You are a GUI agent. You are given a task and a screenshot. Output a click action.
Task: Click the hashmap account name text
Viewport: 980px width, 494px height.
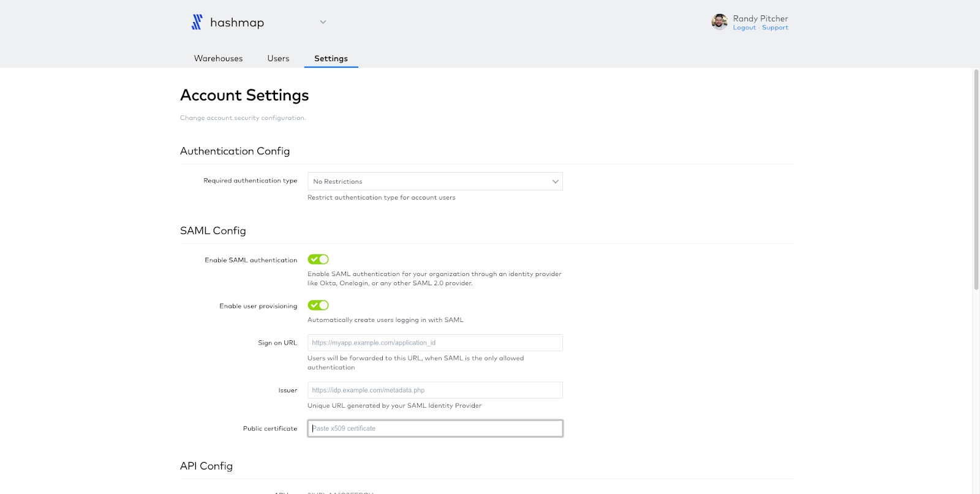(x=237, y=23)
